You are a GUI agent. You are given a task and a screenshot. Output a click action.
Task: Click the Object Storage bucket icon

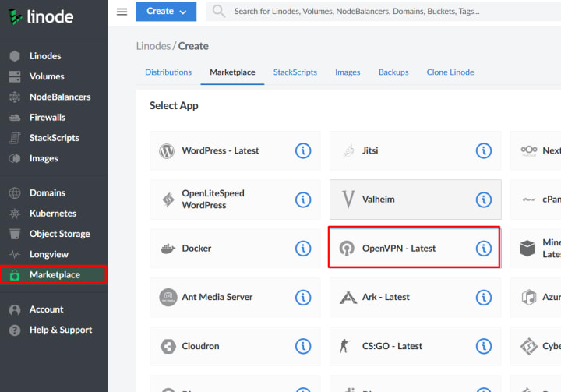[15, 234]
